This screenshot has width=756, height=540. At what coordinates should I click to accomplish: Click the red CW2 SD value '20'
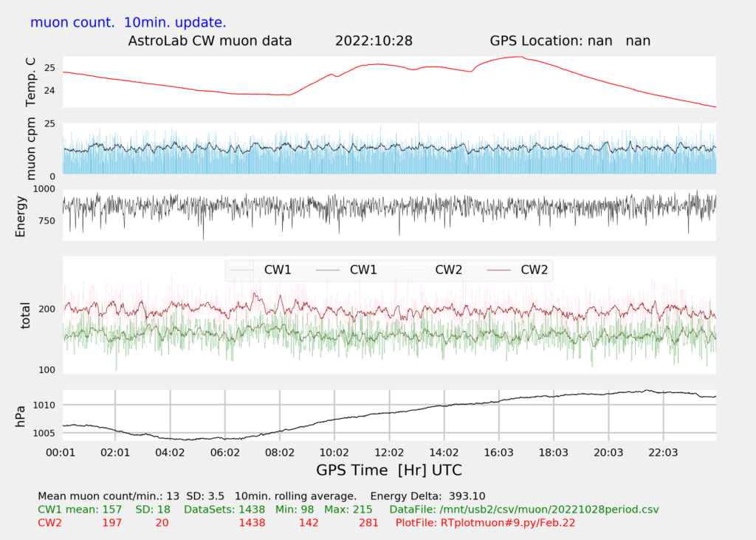[x=162, y=523]
